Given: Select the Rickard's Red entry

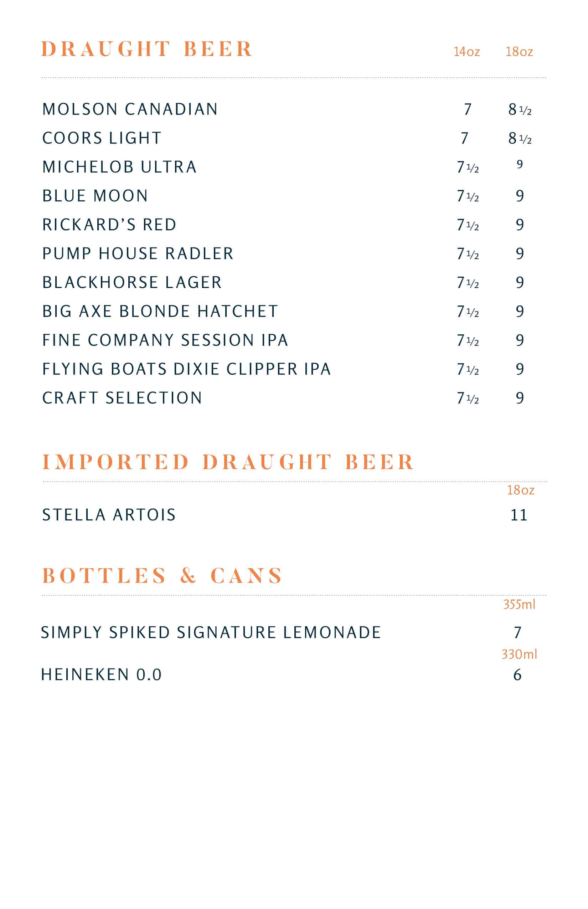Looking at the screenshot, I should tap(109, 225).
